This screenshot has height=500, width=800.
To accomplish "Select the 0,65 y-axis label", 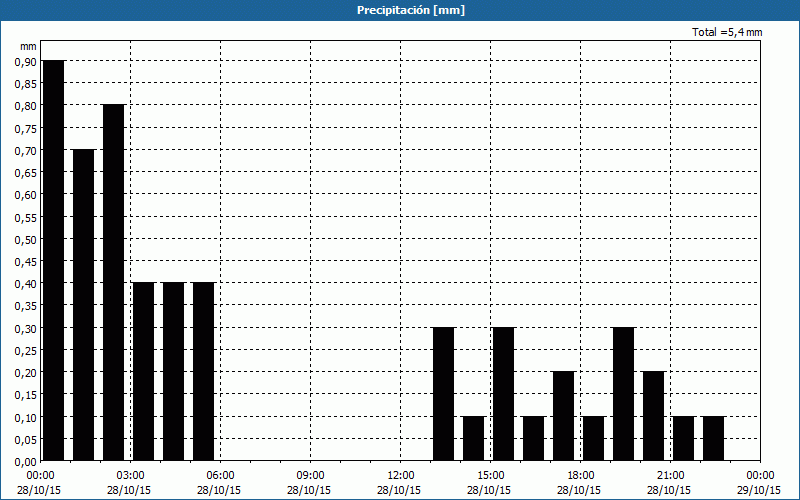I will (x=26, y=172).
